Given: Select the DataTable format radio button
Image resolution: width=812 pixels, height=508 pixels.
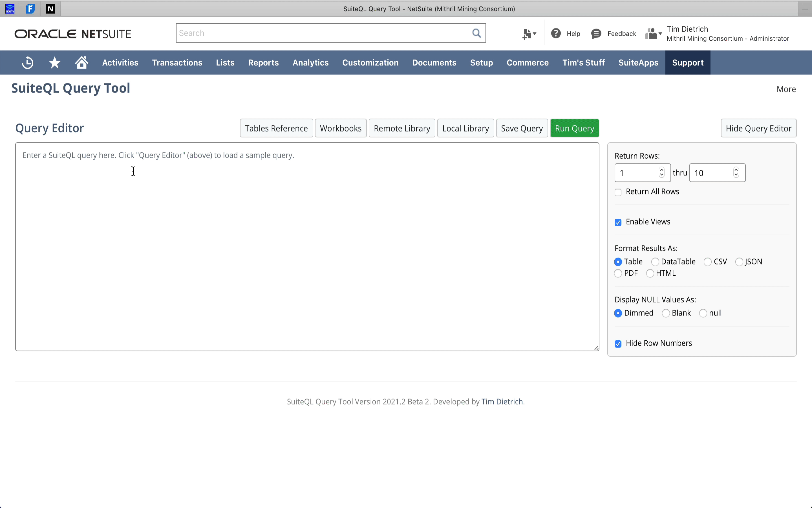Looking at the screenshot, I should pyautogui.click(x=655, y=262).
